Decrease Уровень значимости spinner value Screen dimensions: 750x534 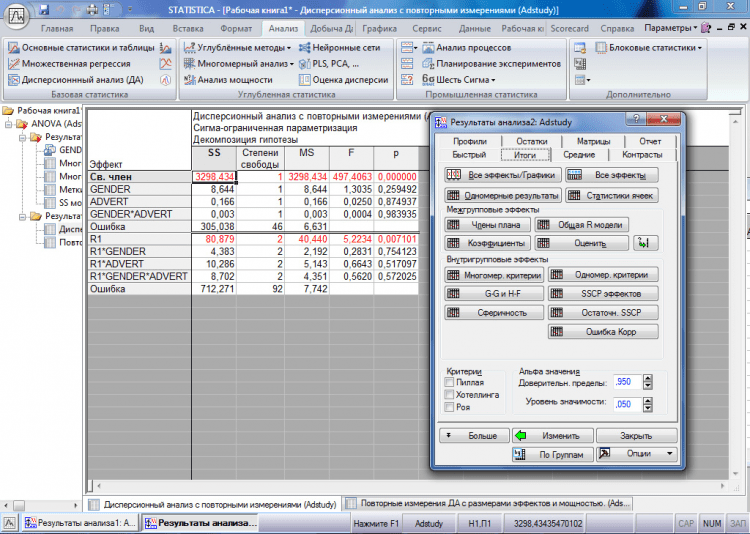pos(648,408)
